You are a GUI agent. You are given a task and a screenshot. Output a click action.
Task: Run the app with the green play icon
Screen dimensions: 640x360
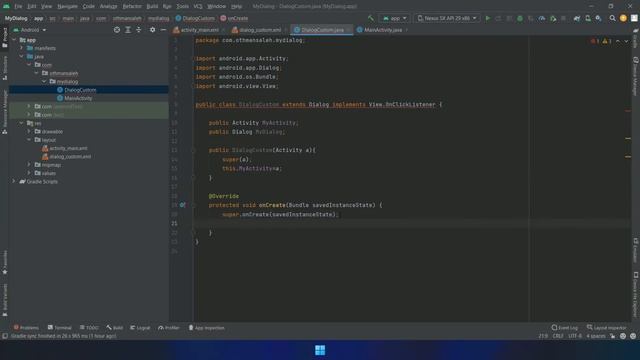pos(487,18)
